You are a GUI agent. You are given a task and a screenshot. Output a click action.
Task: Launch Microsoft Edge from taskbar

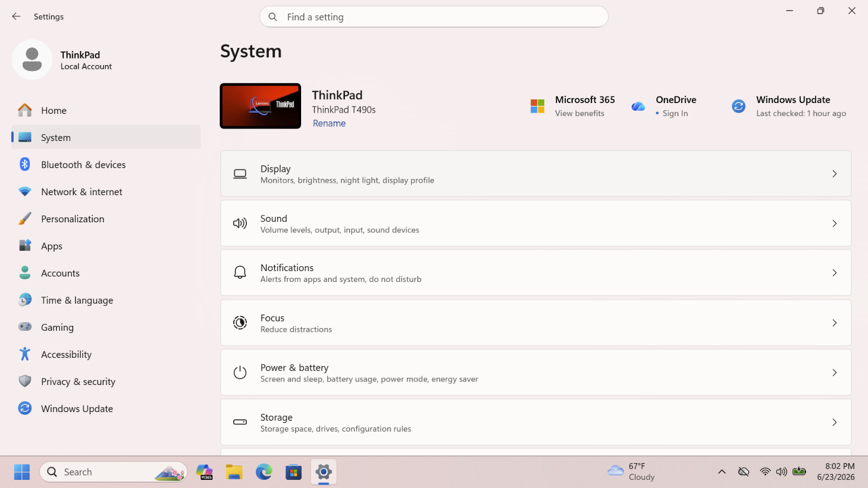pyautogui.click(x=264, y=472)
